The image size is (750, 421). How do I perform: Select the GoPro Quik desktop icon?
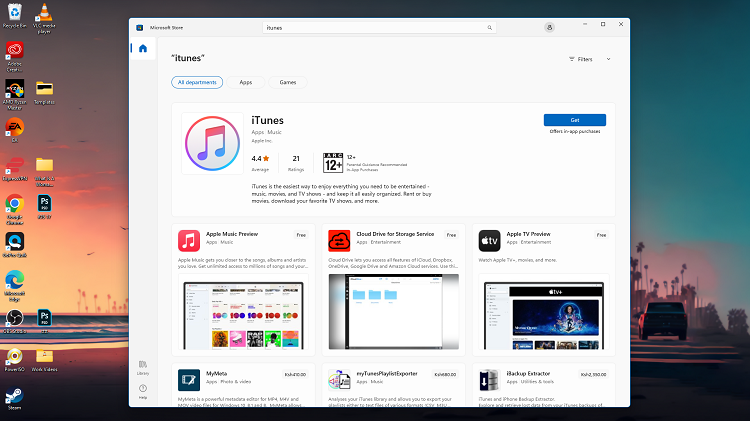click(x=15, y=245)
